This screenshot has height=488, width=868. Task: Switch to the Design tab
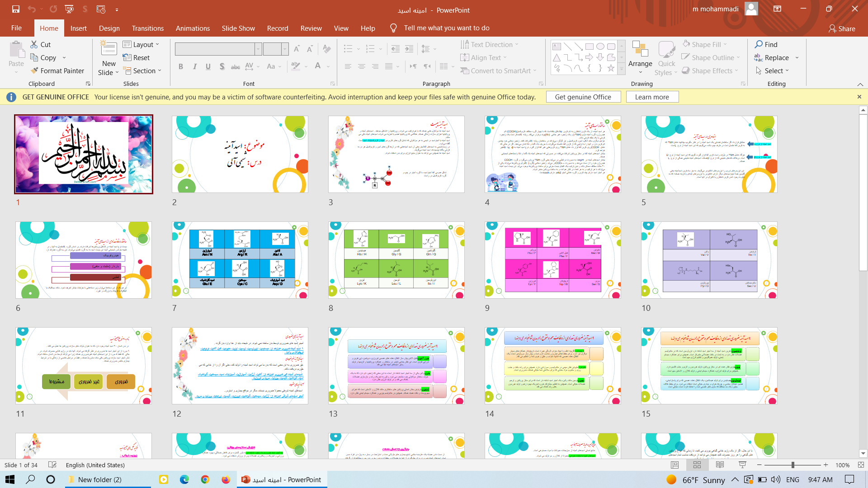109,28
